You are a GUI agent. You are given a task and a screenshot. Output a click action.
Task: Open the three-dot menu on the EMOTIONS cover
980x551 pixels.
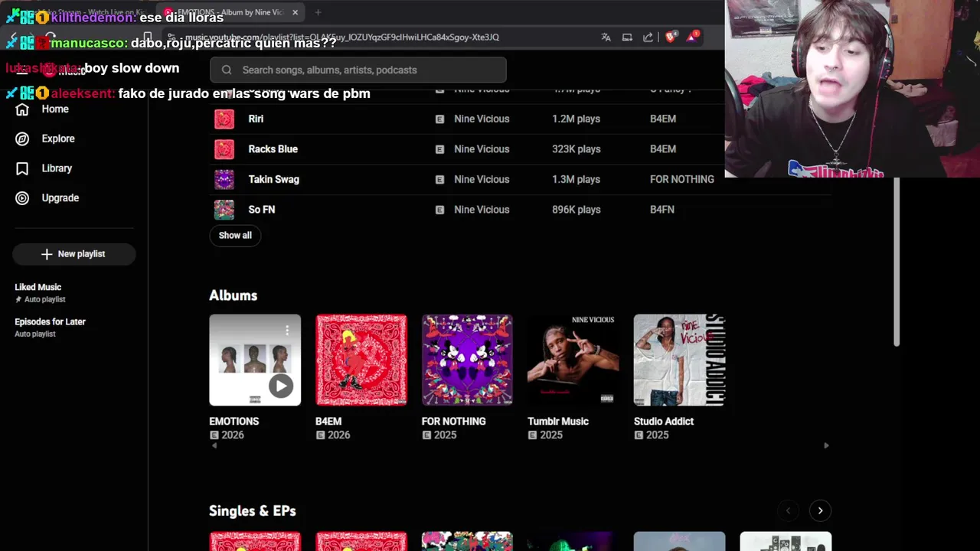pyautogui.click(x=287, y=330)
